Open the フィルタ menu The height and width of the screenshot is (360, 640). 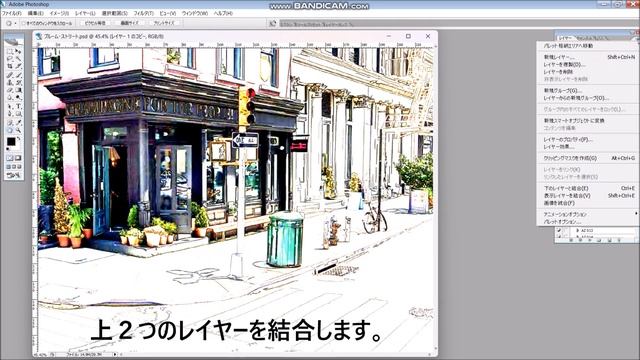point(144,13)
